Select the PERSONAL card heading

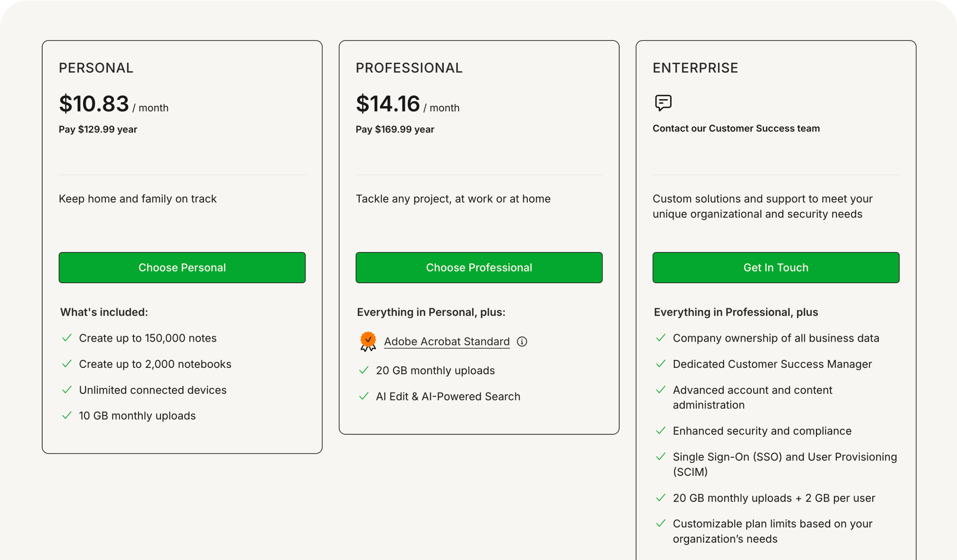click(x=96, y=68)
